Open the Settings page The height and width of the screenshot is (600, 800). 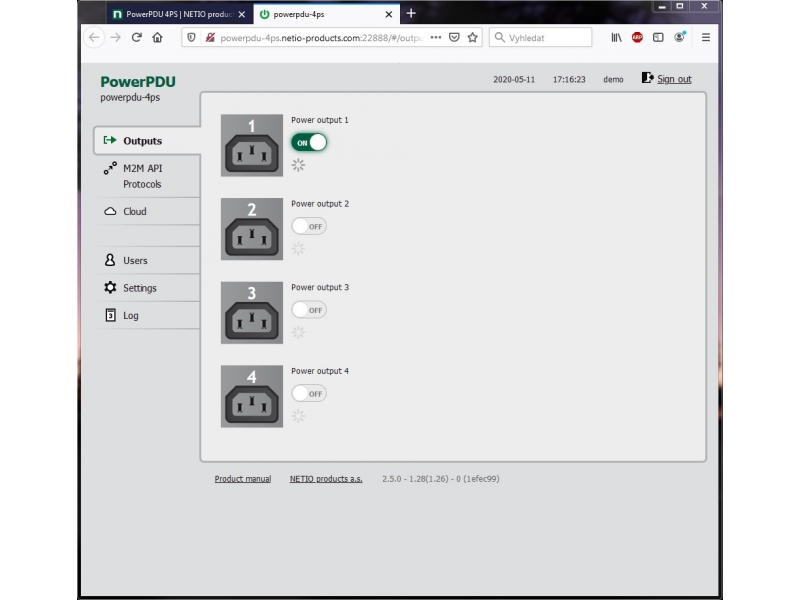147,288
